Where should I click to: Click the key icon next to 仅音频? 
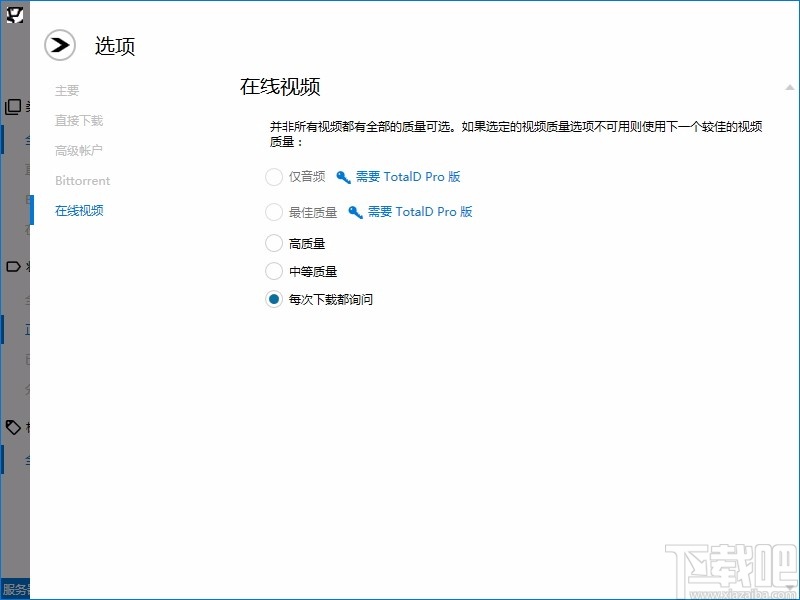point(344,178)
